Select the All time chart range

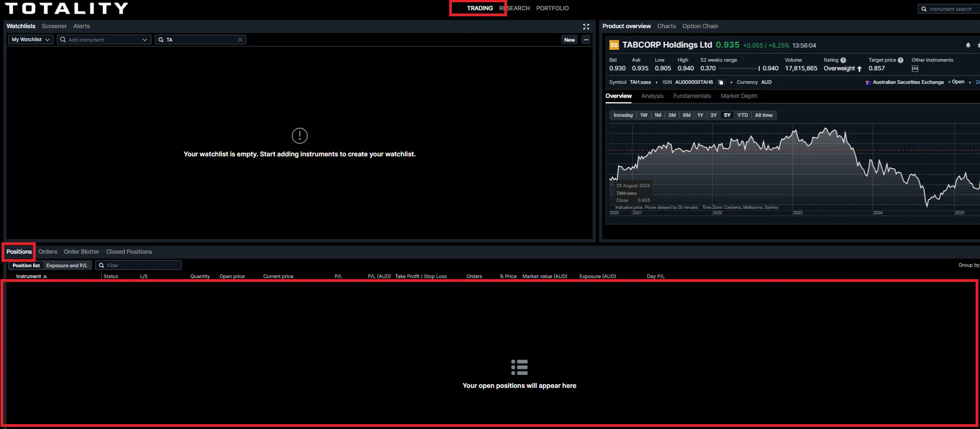coord(764,115)
